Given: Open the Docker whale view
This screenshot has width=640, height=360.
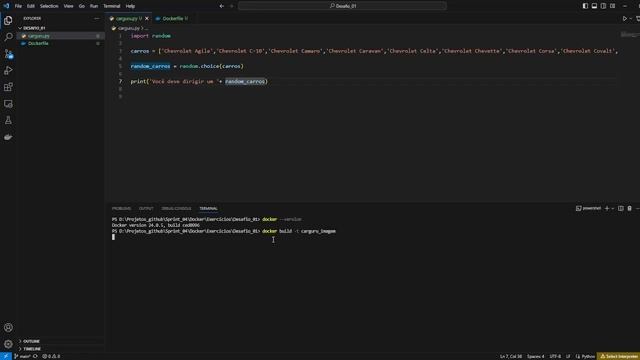Looking at the screenshot, I should tap(8, 137).
